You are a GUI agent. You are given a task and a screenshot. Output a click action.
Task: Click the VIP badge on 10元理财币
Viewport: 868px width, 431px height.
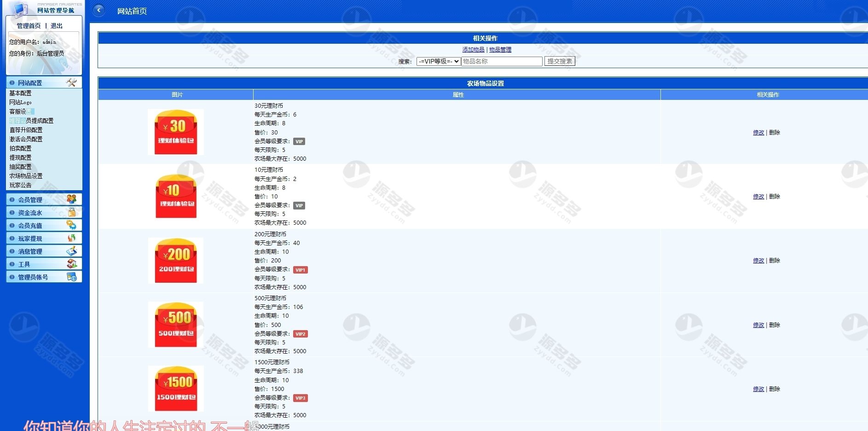(x=299, y=205)
